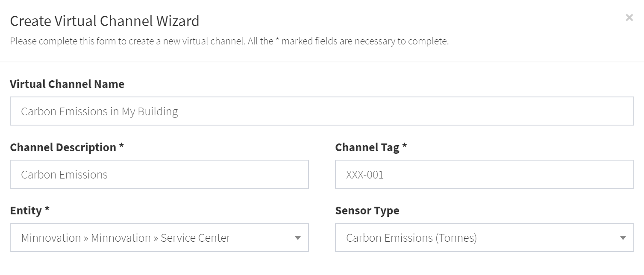The image size is (644, 275).
Task: Click the 'Carbon Emissions' description placeholder
Action: (x=64, y=175)
